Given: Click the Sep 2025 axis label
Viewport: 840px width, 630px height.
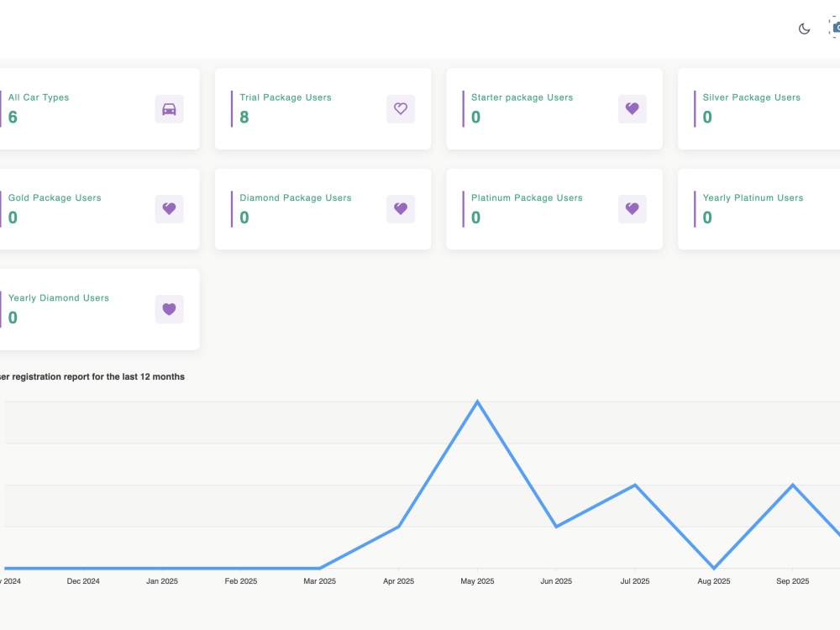Looking at the screenshot, I should click(793, 581).
